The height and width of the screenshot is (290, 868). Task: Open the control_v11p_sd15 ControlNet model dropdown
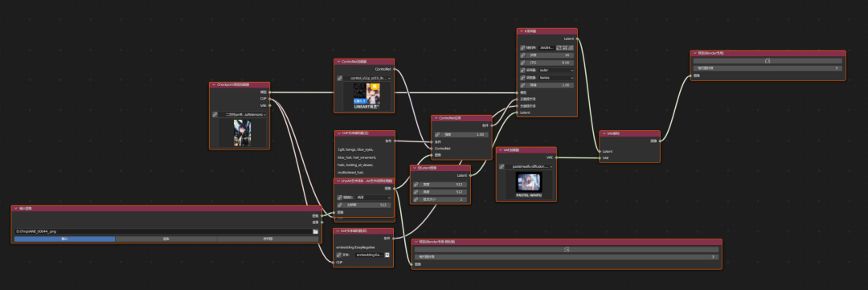coord(367,79)
